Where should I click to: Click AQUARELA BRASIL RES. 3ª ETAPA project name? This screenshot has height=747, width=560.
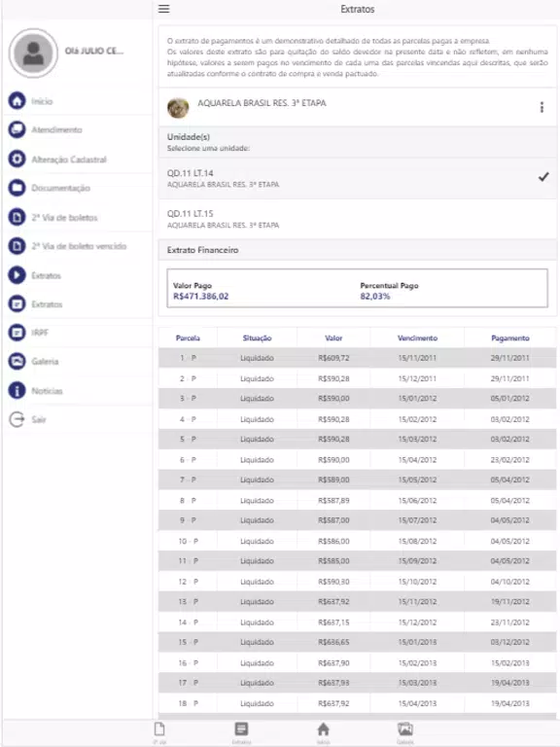click(x=262, y=103)
